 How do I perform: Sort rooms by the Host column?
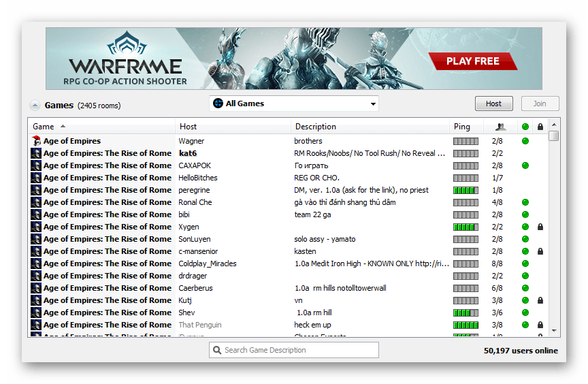click(188, 127)
